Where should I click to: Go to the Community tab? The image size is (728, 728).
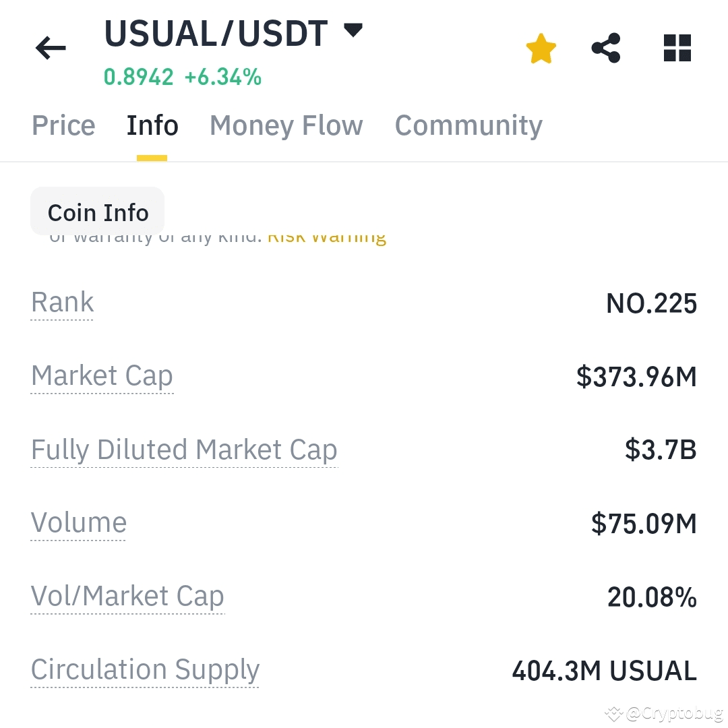[468, 125]
